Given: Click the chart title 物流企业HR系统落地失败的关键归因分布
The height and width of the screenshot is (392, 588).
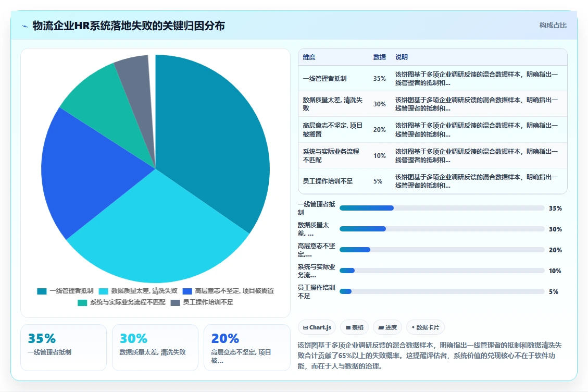Looking at the screenshot, I should [129, 26].
